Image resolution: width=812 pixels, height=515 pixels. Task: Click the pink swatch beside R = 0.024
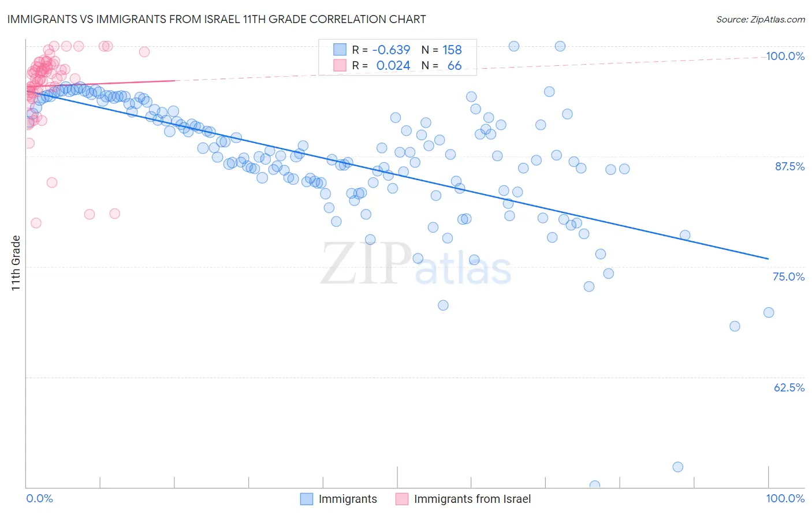click(x=340, y=65)
